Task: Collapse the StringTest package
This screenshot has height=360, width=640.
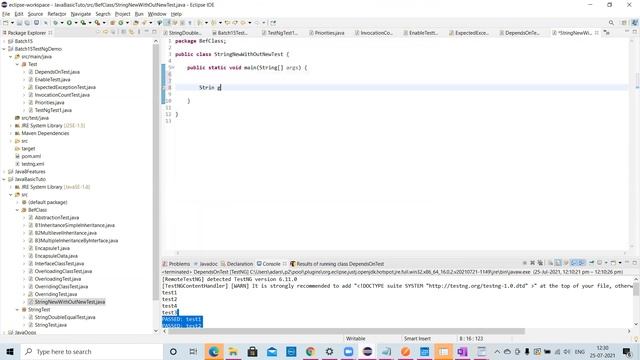Action: 18,310
